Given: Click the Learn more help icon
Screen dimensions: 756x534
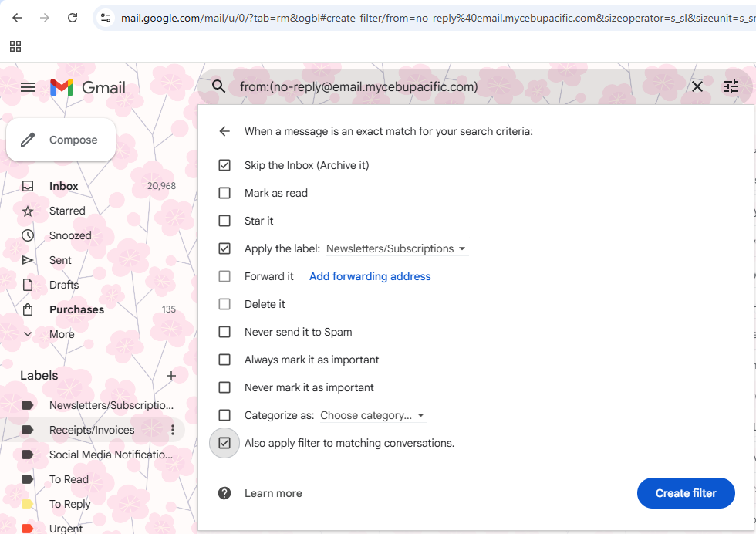Looking at the screenshot, I should [x=224, y=493].
